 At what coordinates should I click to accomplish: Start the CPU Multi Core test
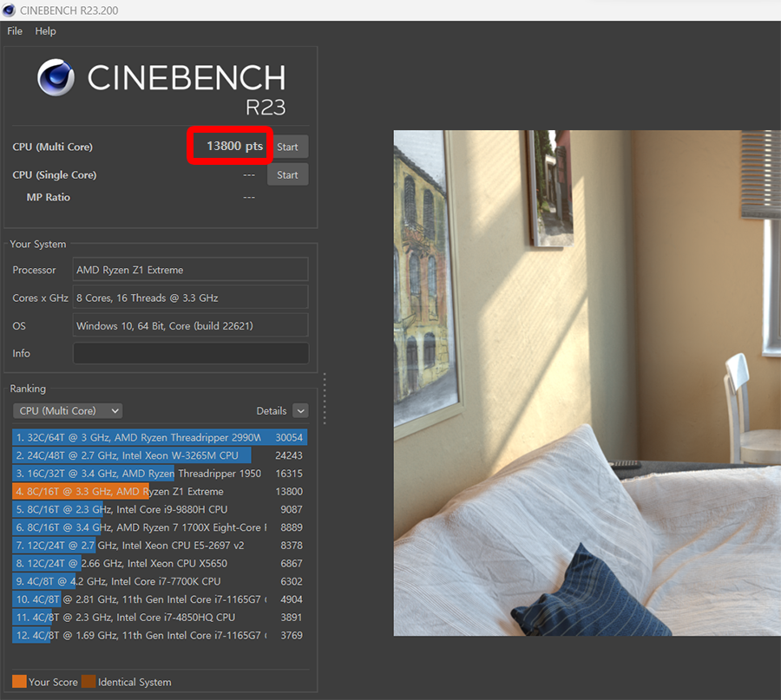click(x=287, y=147)
